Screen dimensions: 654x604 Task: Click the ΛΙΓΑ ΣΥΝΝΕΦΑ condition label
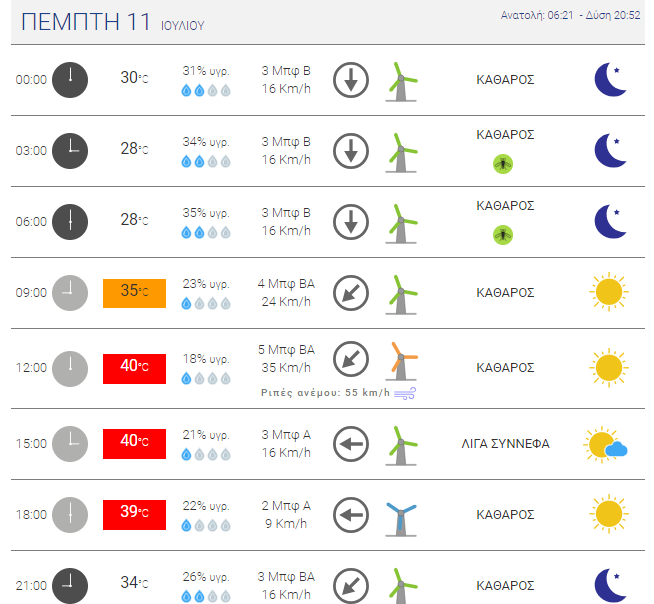[505, 443]
